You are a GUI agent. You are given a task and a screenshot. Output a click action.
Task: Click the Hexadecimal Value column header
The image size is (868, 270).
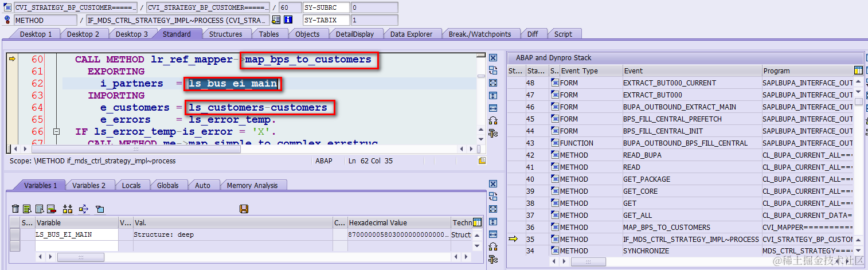click(398, 222)
